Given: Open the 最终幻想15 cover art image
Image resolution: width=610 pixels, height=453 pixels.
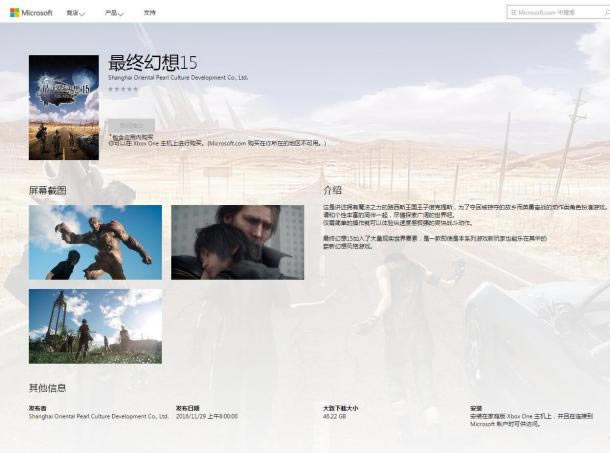Looking at the screenshot, I should pyautogui.click(x=64, y=107).
